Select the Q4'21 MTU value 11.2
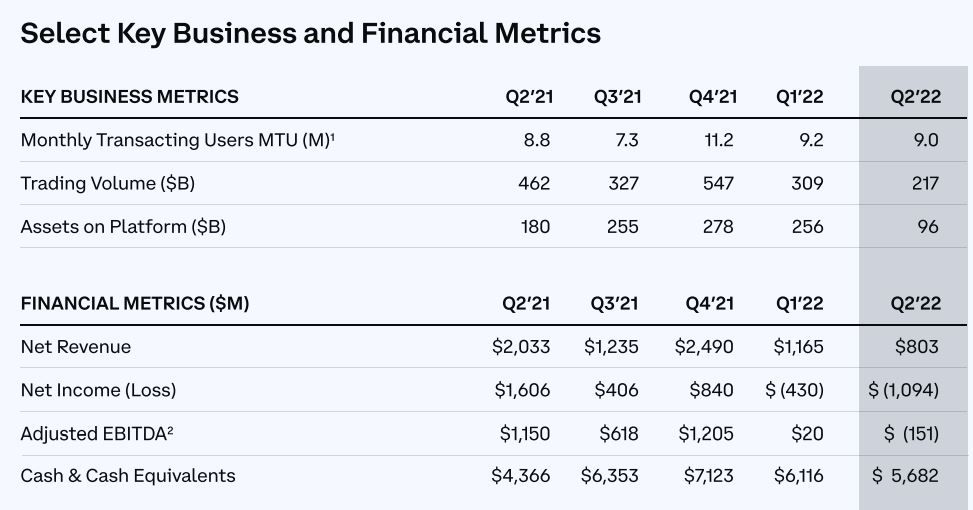The width and height of the screenshot is (973, 510). tap(719, 140)
